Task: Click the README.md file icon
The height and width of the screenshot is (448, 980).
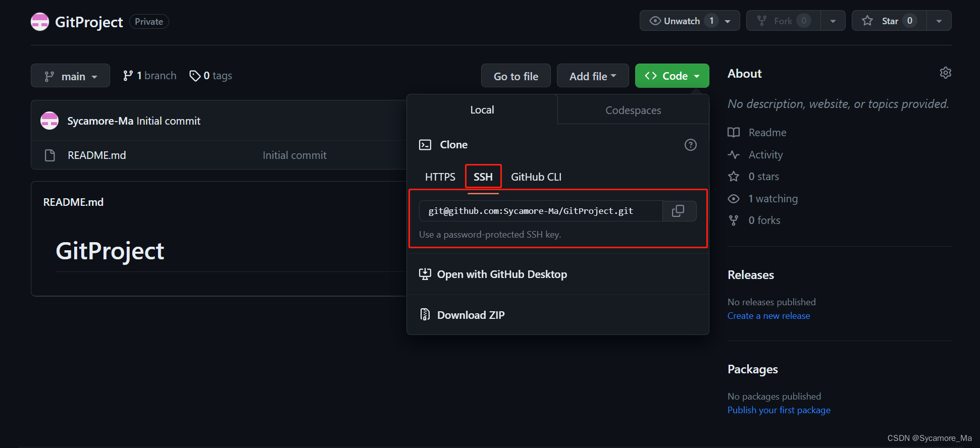Action: point(49,155)
